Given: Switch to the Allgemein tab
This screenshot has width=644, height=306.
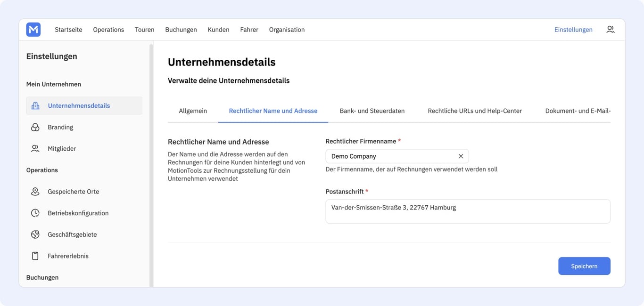Looking at the screenshot, I should [193, 111].
